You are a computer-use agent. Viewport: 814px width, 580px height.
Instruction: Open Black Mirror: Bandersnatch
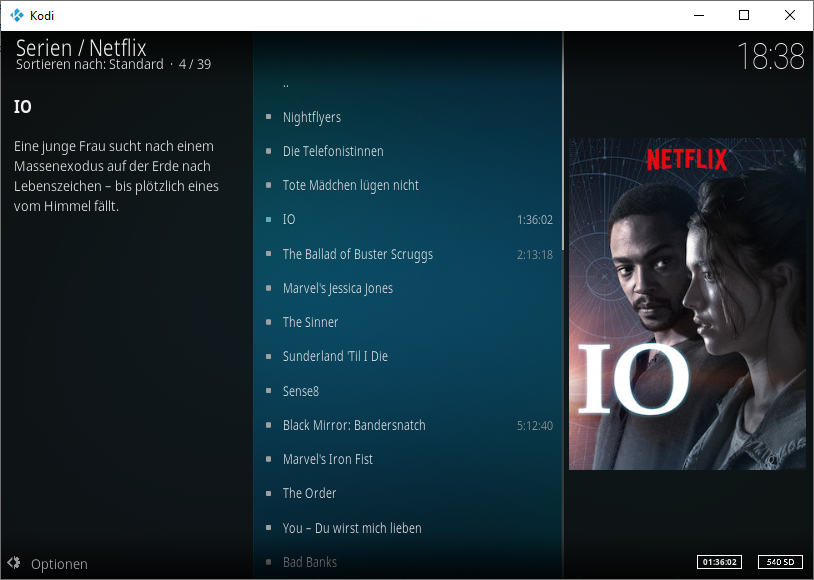[x=408, y=425]
